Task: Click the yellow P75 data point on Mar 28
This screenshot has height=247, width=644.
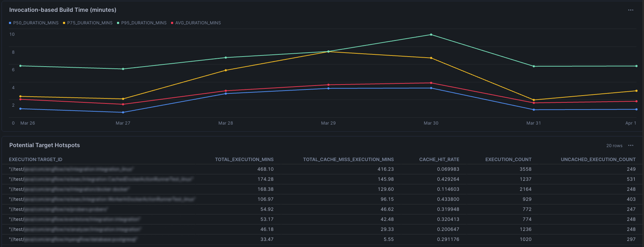Action: click(x=226, y=70)
